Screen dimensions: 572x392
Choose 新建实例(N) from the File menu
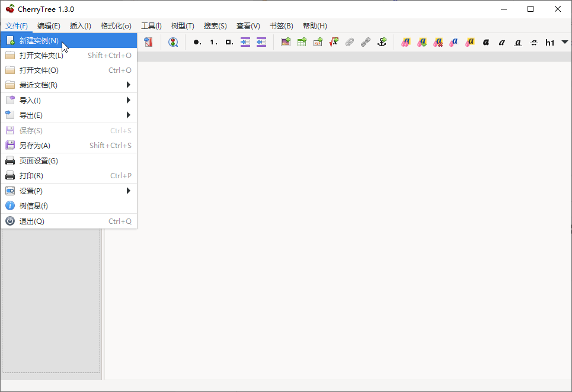(69, 40)
